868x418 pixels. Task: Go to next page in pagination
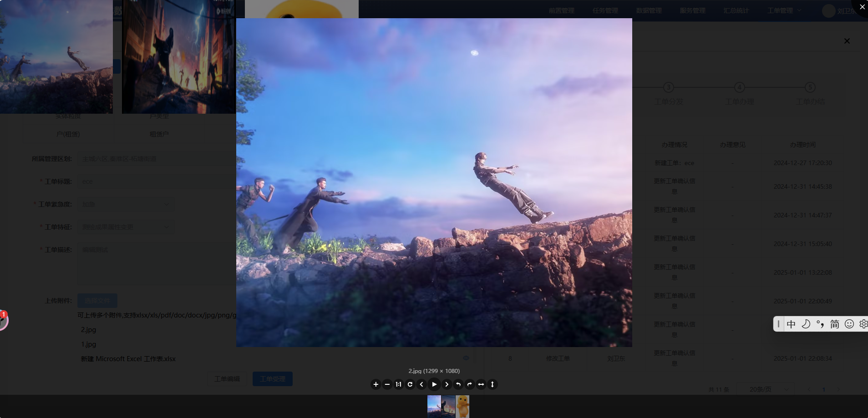(x=838, y=389)
